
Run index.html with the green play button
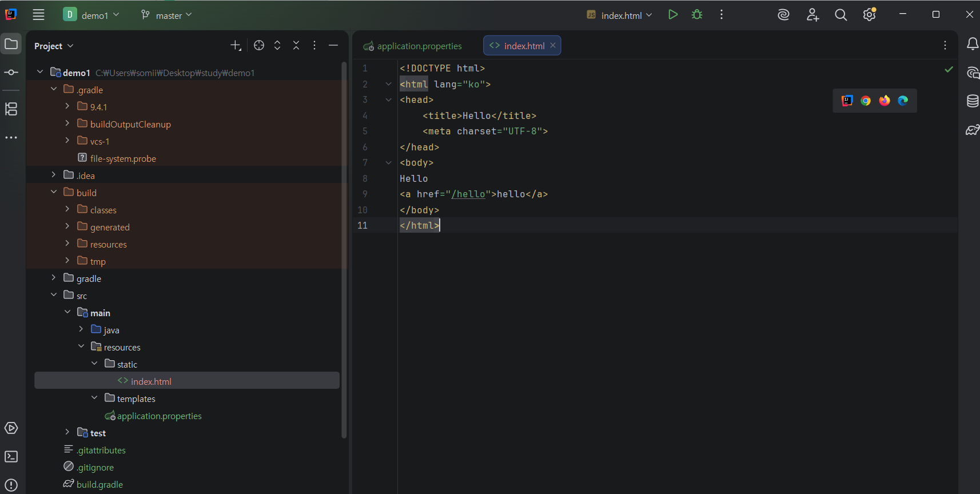pos(673,15)
